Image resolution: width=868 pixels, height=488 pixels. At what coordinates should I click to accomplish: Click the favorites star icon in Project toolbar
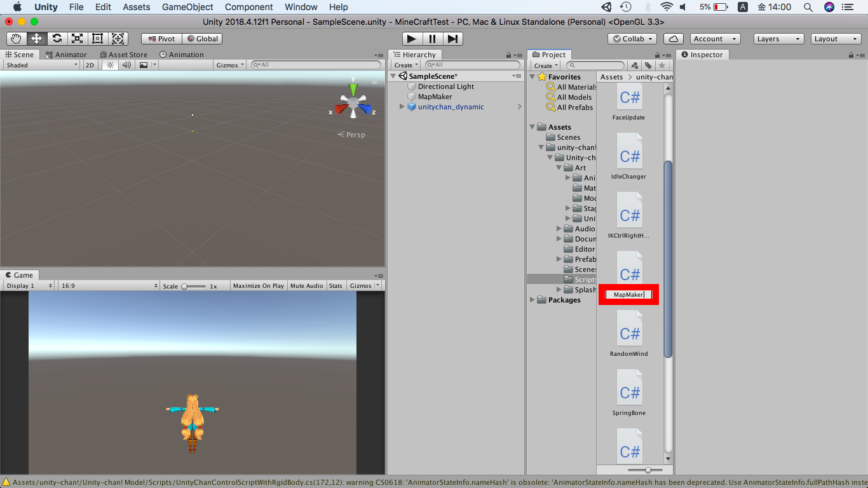tap(662, 65)
